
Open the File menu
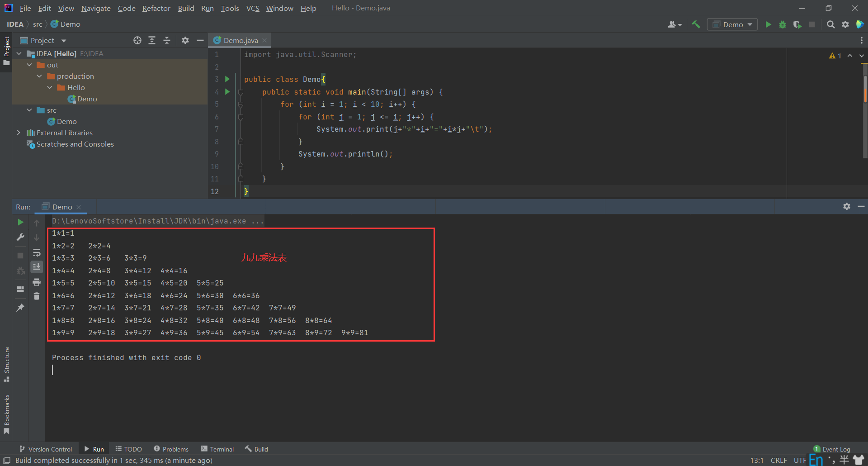pyautogui.click(x=25, y=8)
